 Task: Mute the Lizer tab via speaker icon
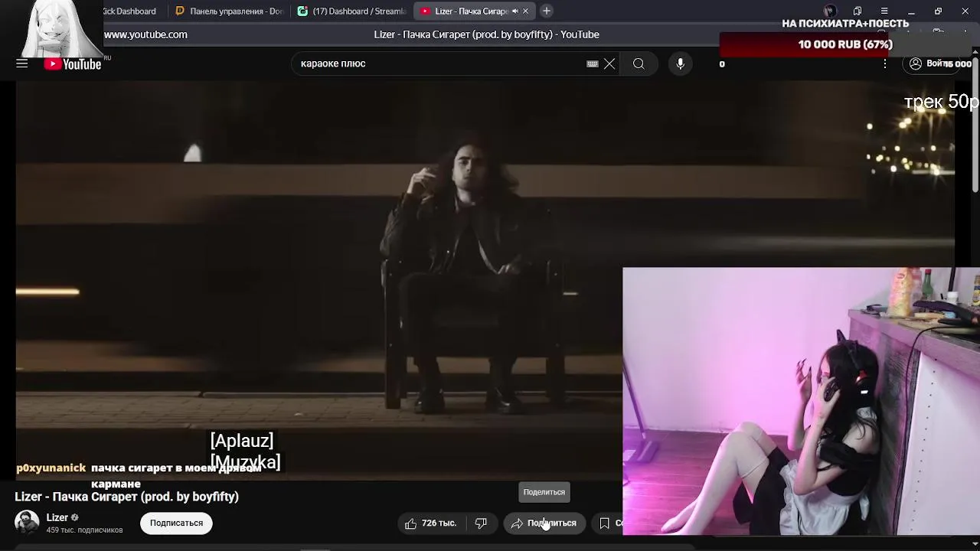tap(514, 11)
